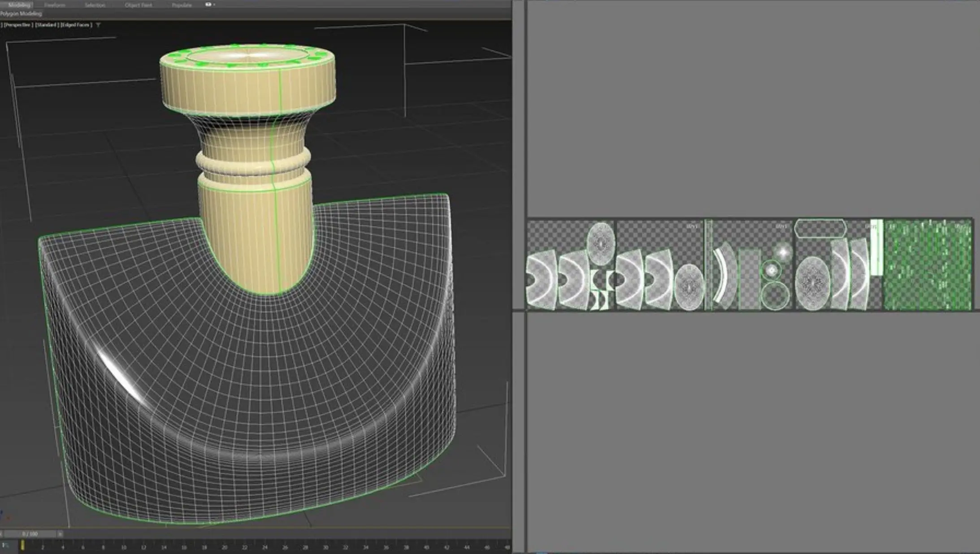This screenshot has height=554, width=980.
Task: Open the Perspective viewport label menu
Action: click(x=18, y=25)
